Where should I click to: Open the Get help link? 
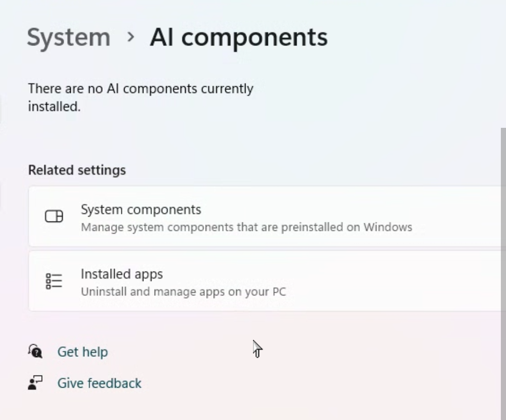point(82,352)
